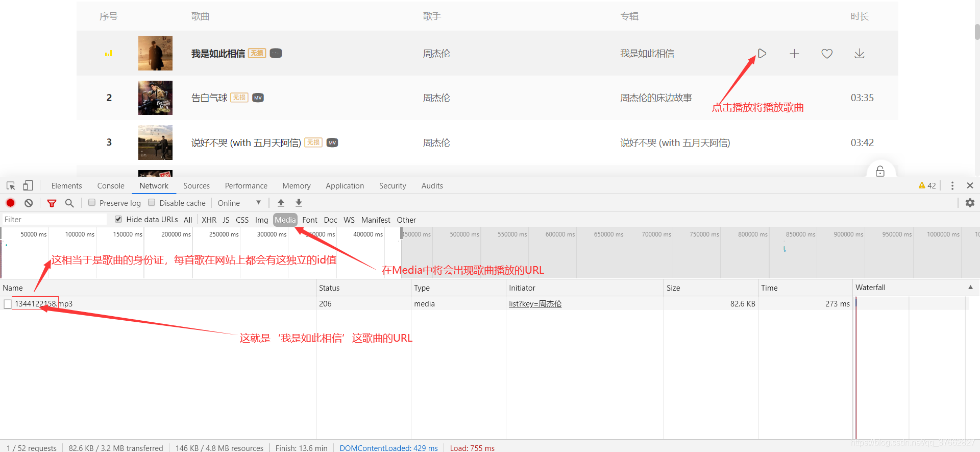
Task: Filter requests by Manifest
Action: [x=376, y=220]
